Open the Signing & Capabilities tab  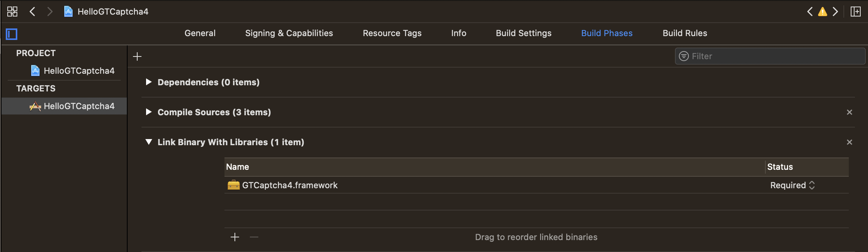289,33
